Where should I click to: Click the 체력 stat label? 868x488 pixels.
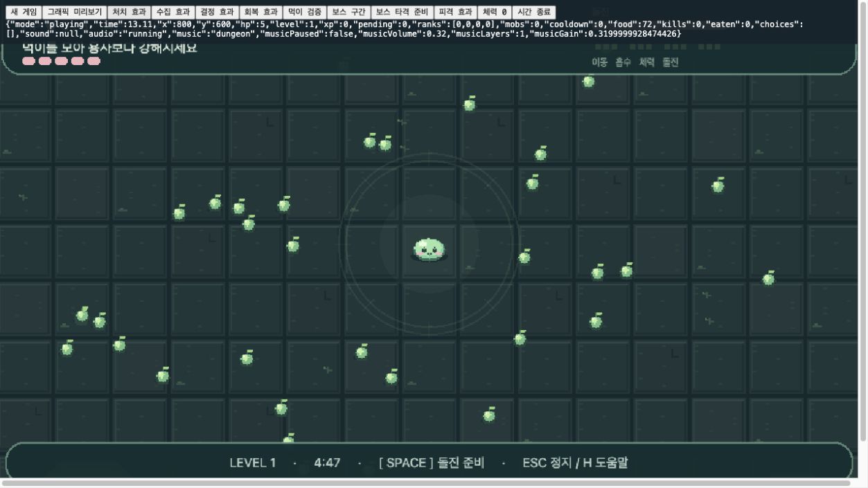coord(646,62)
